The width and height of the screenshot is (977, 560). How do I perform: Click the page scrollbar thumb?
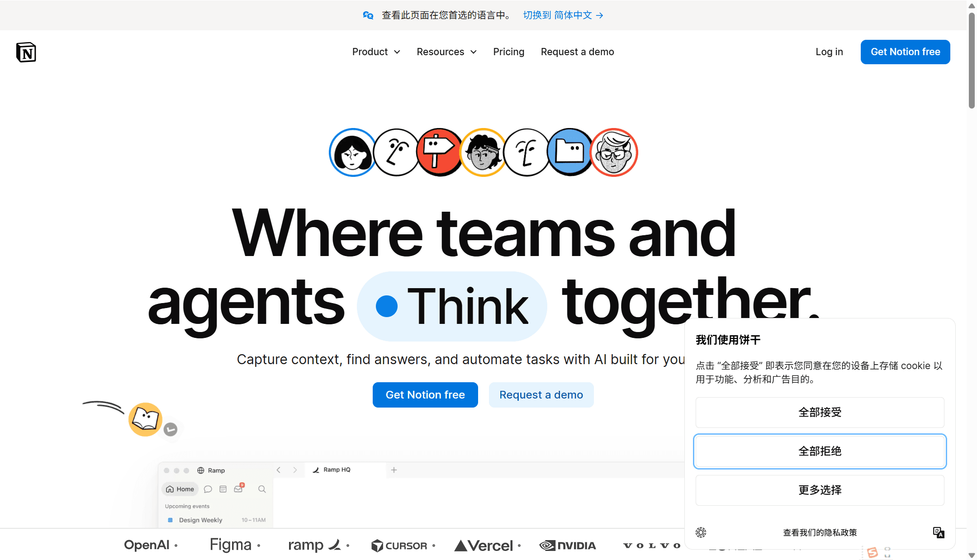(x=972, y=61)
